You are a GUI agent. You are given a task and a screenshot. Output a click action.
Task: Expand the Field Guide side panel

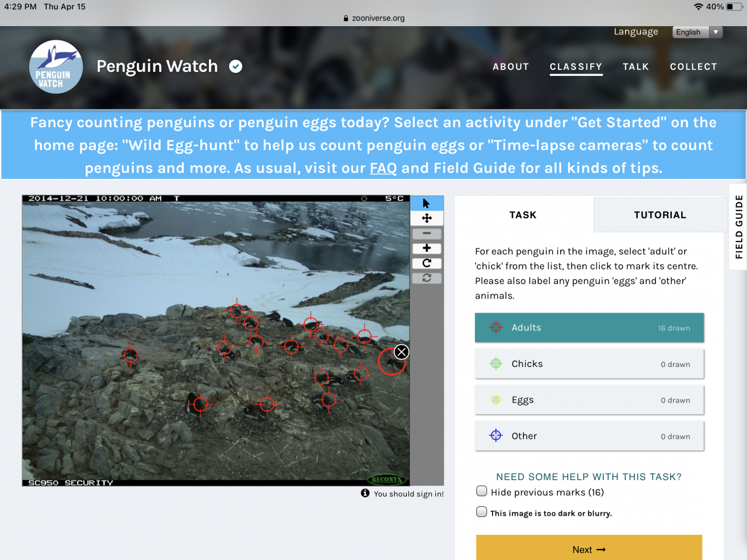(x=738, y=227)
